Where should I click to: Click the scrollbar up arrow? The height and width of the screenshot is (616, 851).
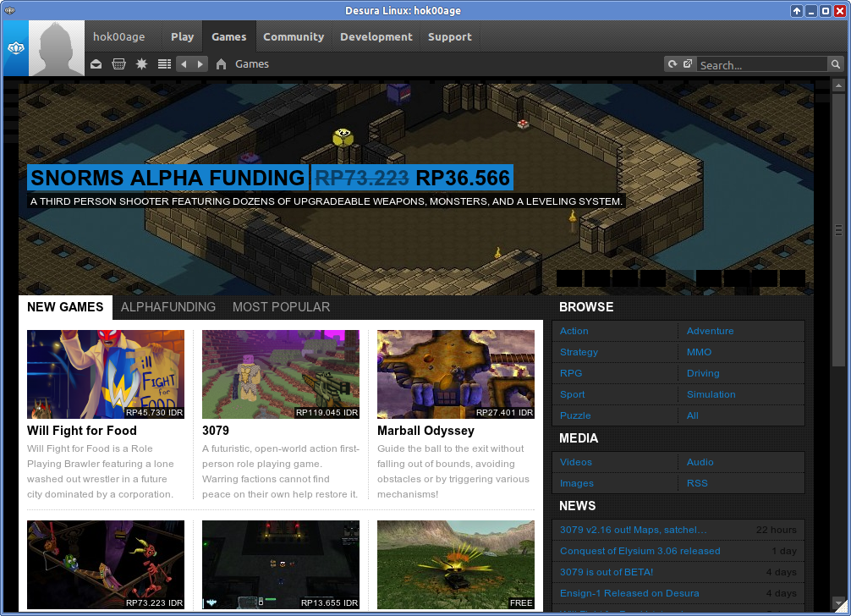[838, 85]
